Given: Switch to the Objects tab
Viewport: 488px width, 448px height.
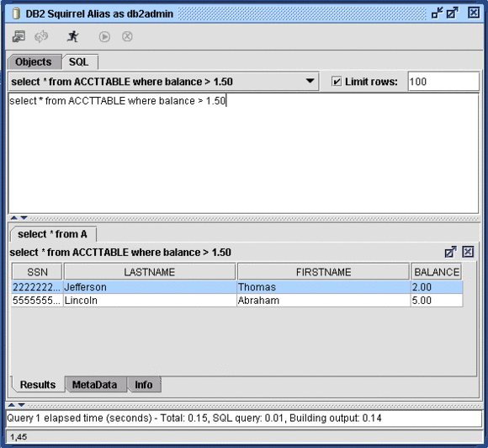Looking at the screenshot, I should coord(34,62).
